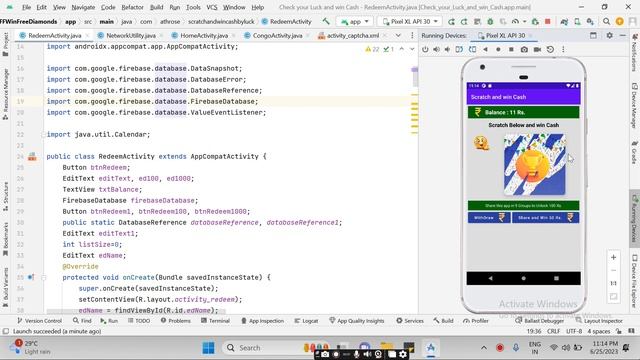
Task: Switch to activity_captcha.xml tab
Action: tap(353, 36)
